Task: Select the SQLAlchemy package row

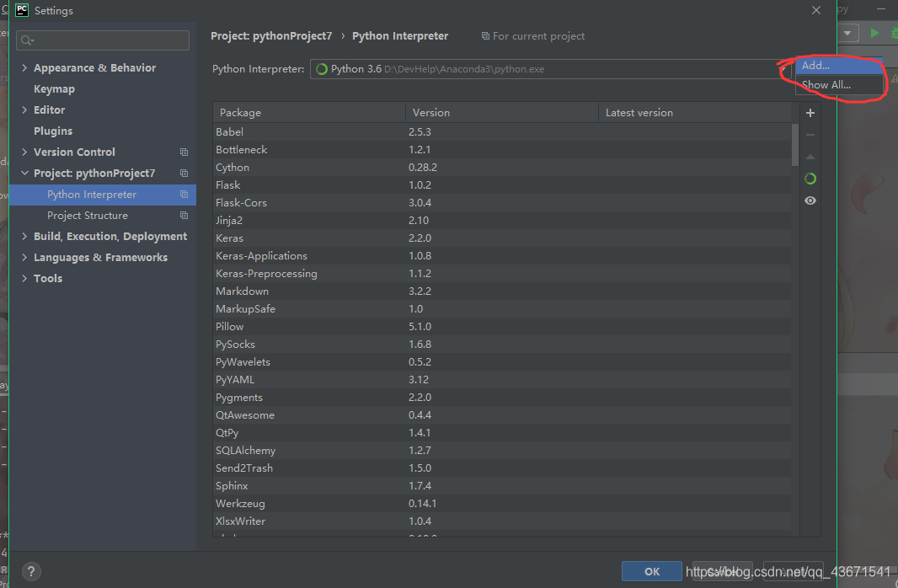Action: coord(502,451)
